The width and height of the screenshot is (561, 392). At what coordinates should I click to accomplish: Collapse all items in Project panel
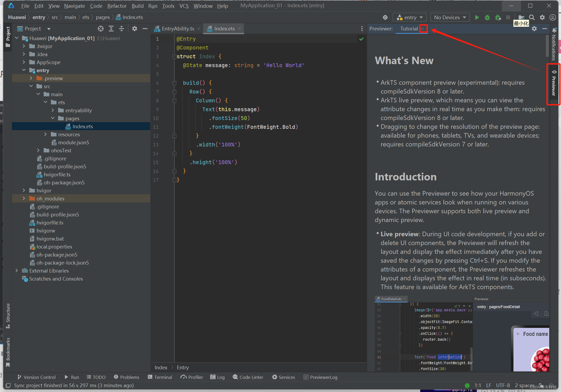(122, 29)
